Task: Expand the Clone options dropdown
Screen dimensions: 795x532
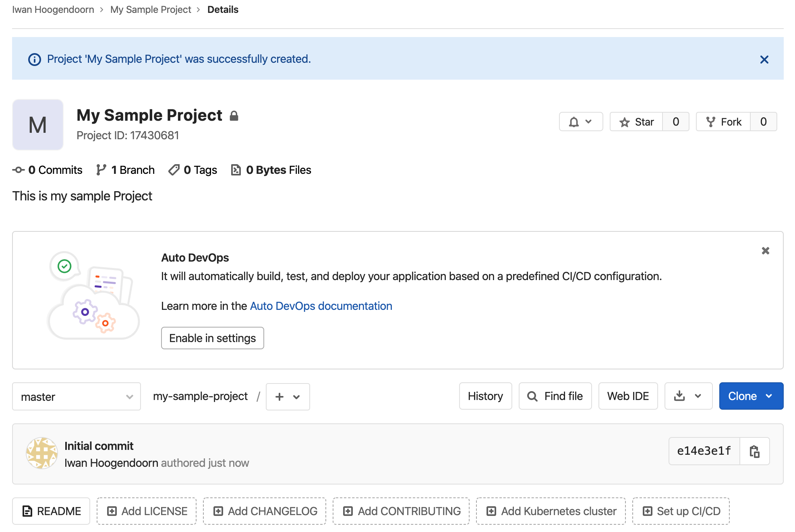Action: pyautogui.click(x=751, y=396)
